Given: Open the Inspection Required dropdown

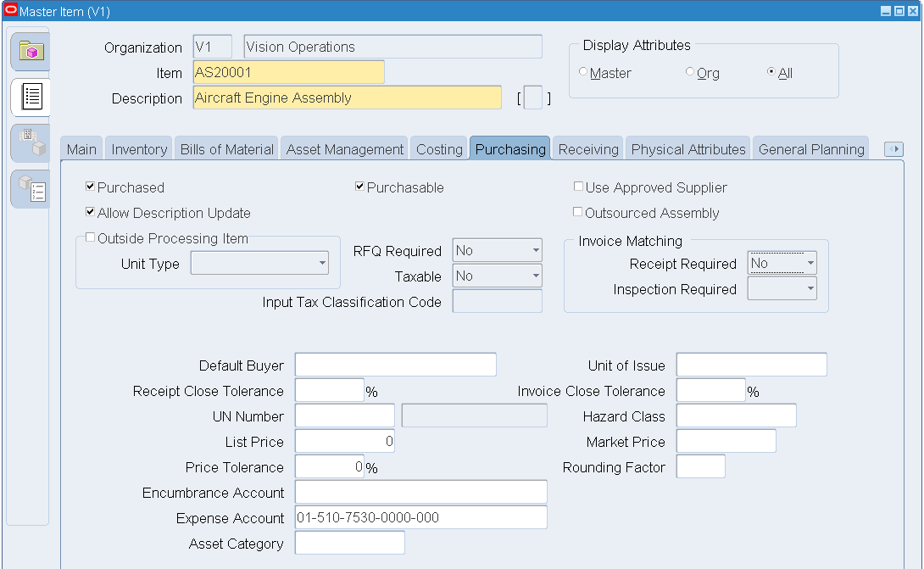Looking at the screenshot, I should tap(782, 288).
